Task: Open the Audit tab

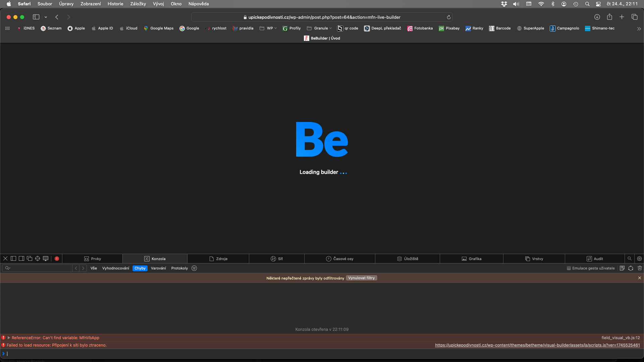Action: [x=595, y=259]
